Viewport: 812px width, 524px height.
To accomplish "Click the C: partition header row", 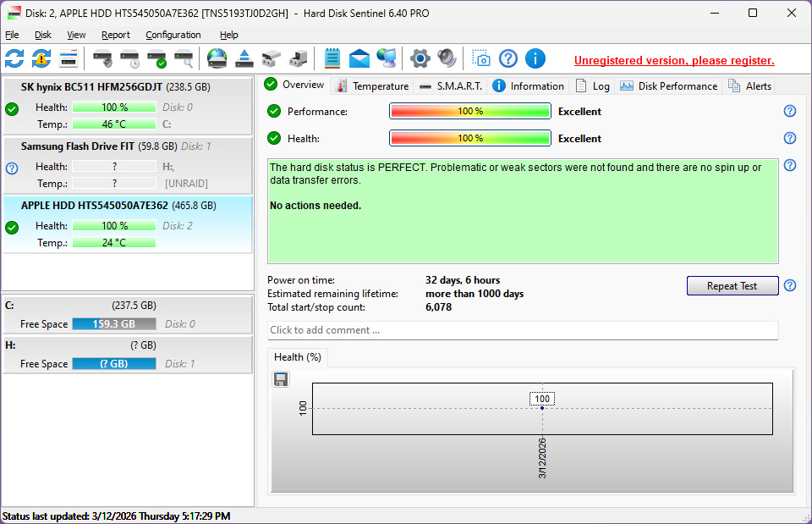I will pyautogui.click(x=128, y=306).
